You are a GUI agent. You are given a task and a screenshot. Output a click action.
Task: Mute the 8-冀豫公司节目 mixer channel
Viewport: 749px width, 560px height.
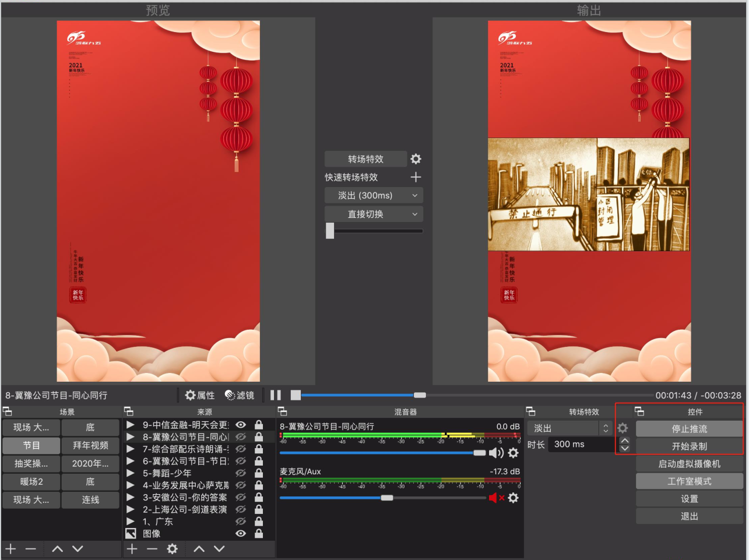pyautogui.click(x=496, y=453)
